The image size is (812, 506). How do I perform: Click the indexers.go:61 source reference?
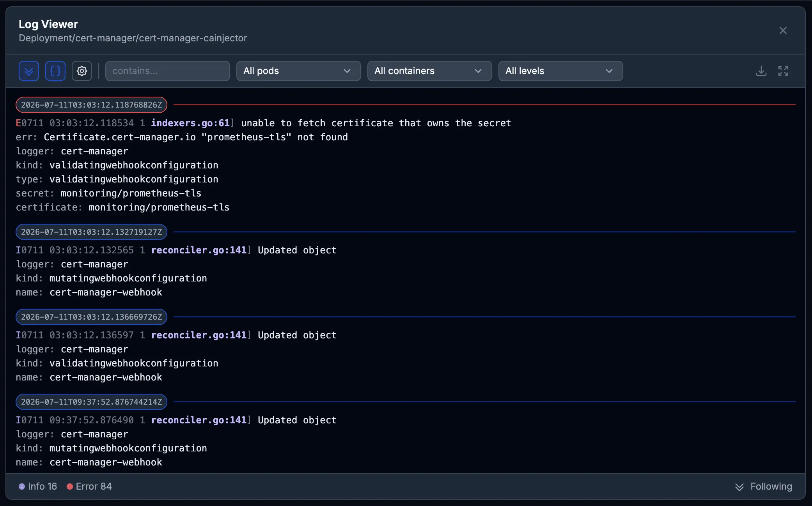click(190, 123)
